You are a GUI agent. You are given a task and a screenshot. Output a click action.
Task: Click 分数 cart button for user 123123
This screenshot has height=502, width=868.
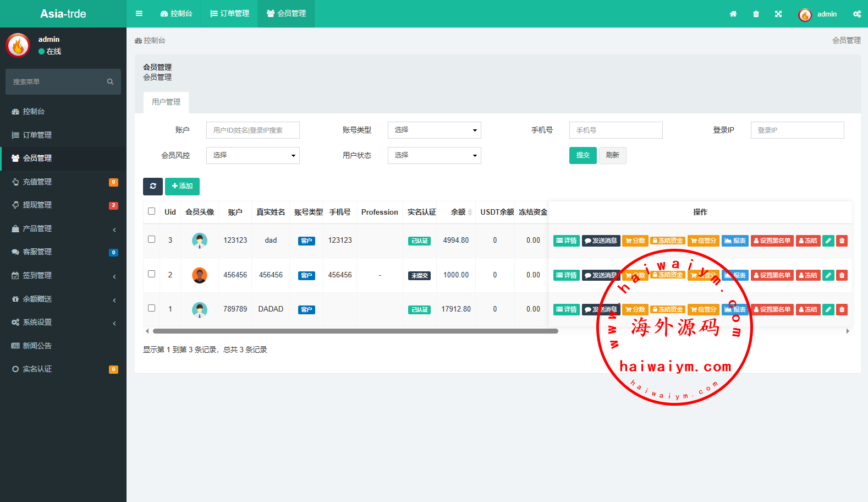point(635,241)
